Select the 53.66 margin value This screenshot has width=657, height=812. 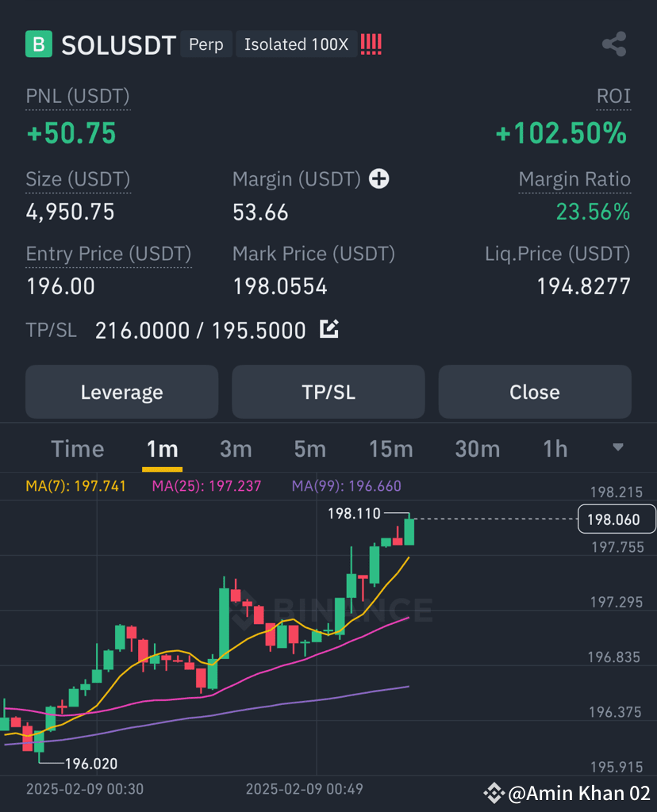pos(260,213)
